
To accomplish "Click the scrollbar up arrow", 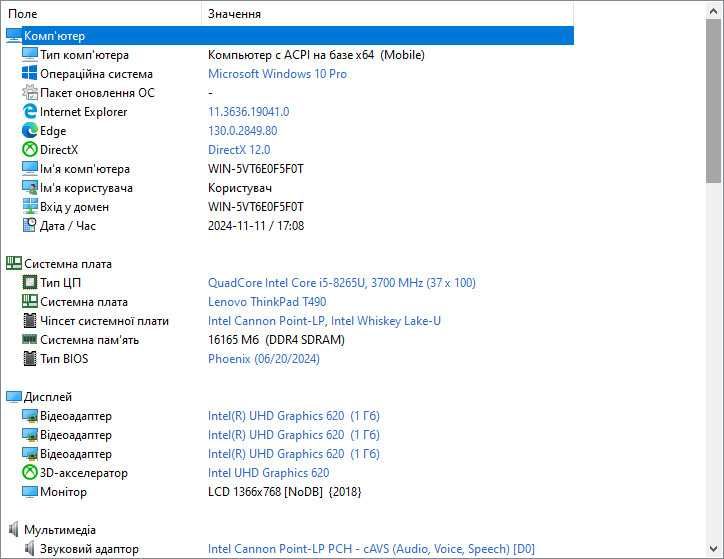I will (x=713, y=12).
